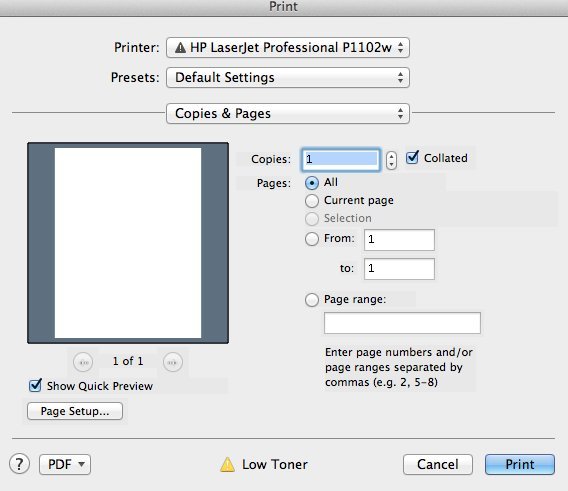This screenshot has height=491, width=568.
Task: Select Current page radio option
Action: 312,201
